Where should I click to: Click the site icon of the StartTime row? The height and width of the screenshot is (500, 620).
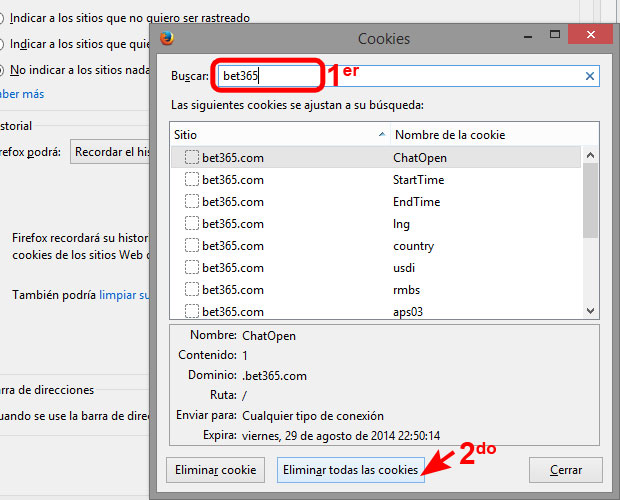(x=192, y=179)
